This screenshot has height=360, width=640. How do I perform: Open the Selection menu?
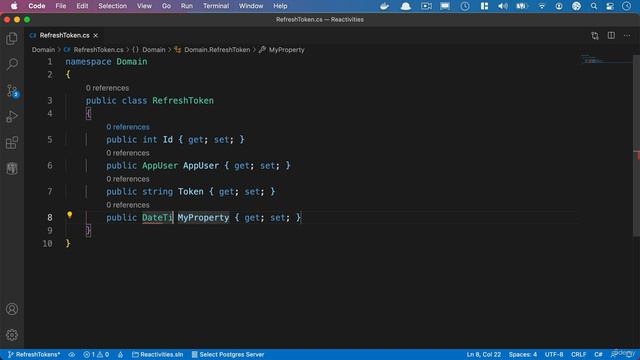click(112, 6)
